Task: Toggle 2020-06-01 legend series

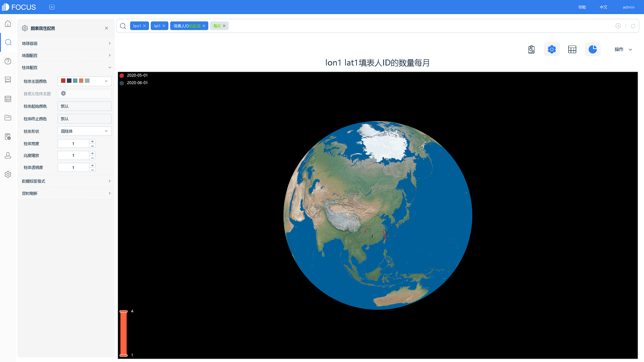Action: click(134, 83)
